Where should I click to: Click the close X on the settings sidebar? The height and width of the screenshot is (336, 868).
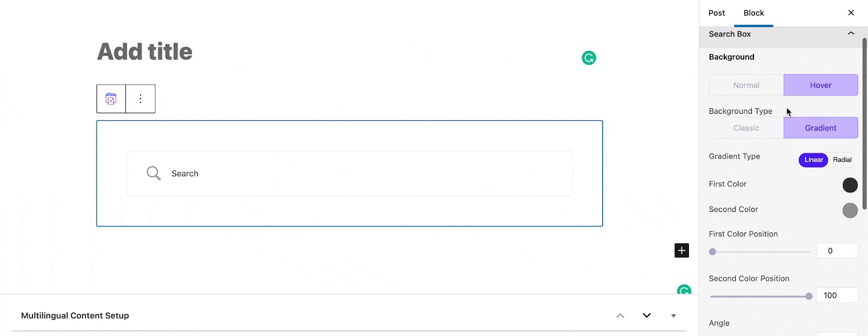click(851, 12)
